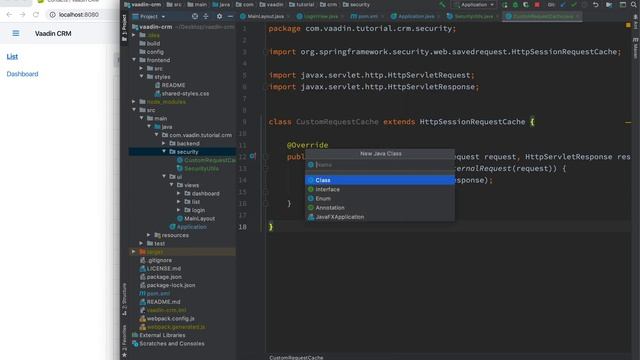Click the search everywhere magnifier icon
Image resolution: width=640 pixels, height=360 pixels.
pos(634,4)
